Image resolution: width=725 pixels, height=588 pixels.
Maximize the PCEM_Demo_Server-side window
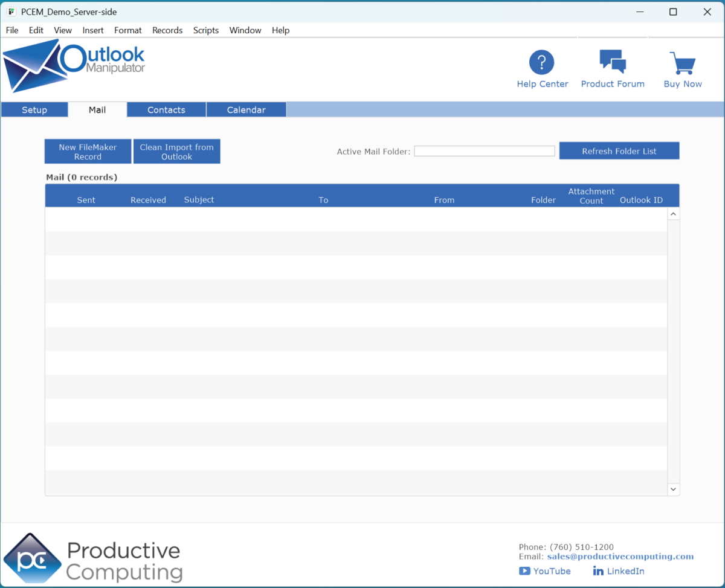point(673,11)
